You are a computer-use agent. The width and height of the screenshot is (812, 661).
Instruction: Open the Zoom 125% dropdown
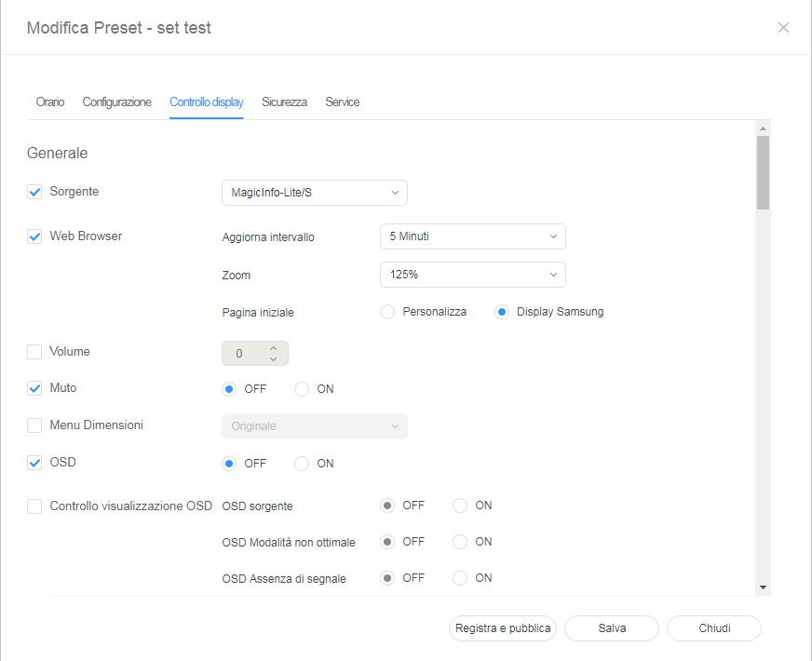point(472,275)
